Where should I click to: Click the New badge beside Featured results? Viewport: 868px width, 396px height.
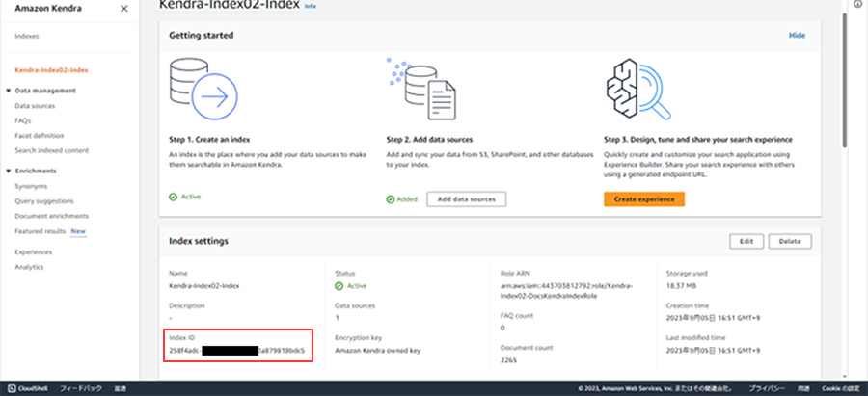coord(78,231)
